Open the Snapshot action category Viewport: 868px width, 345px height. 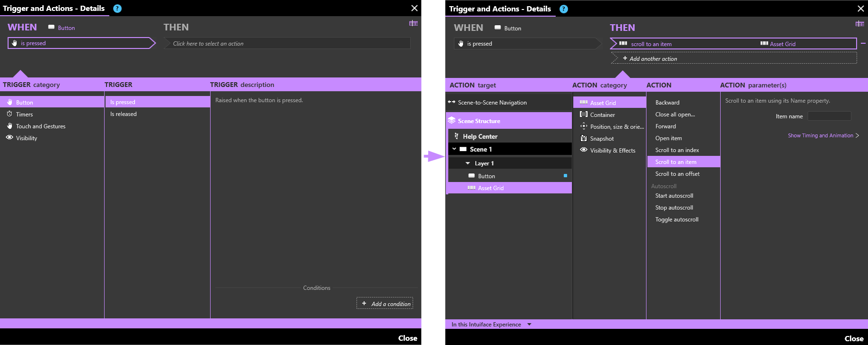(602, 139)
